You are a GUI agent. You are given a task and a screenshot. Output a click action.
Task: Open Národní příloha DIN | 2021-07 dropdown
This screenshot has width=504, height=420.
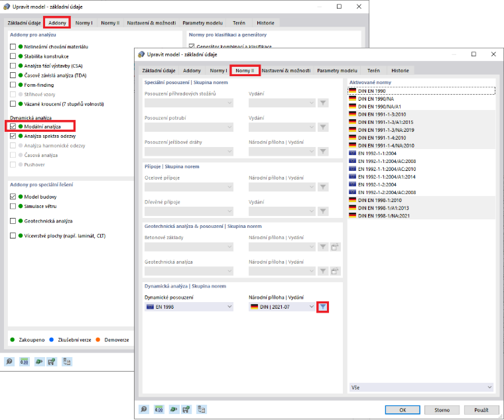282,307
